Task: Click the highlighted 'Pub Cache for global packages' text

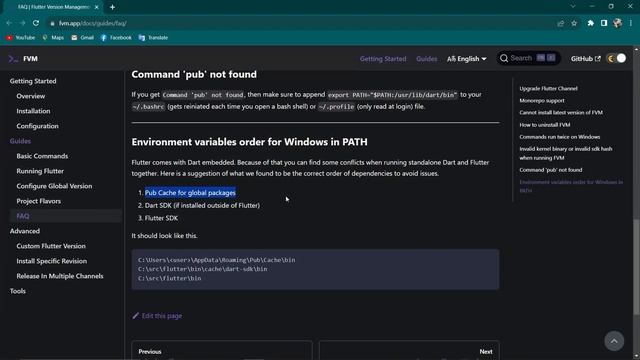Action: tap(190, 193)
